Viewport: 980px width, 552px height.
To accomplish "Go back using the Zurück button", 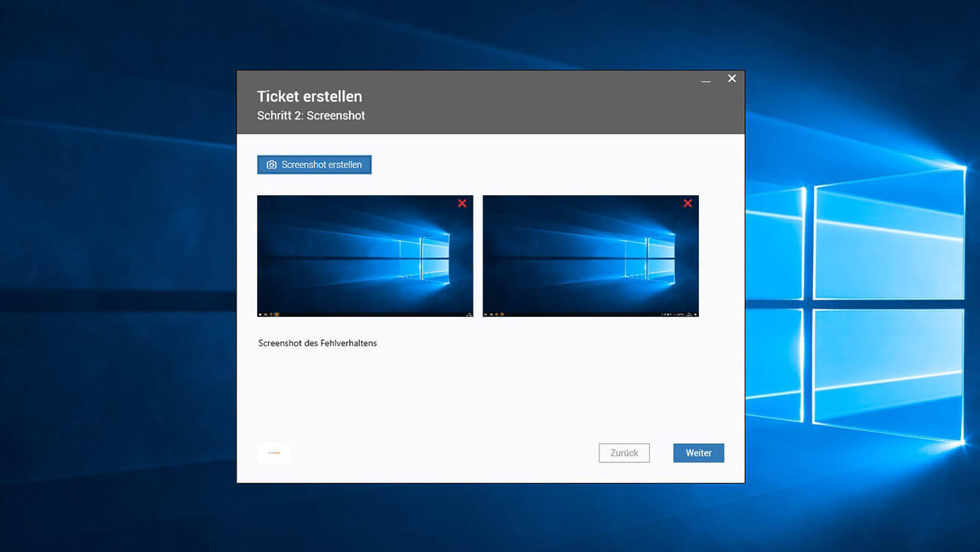I will coord(624,453).
